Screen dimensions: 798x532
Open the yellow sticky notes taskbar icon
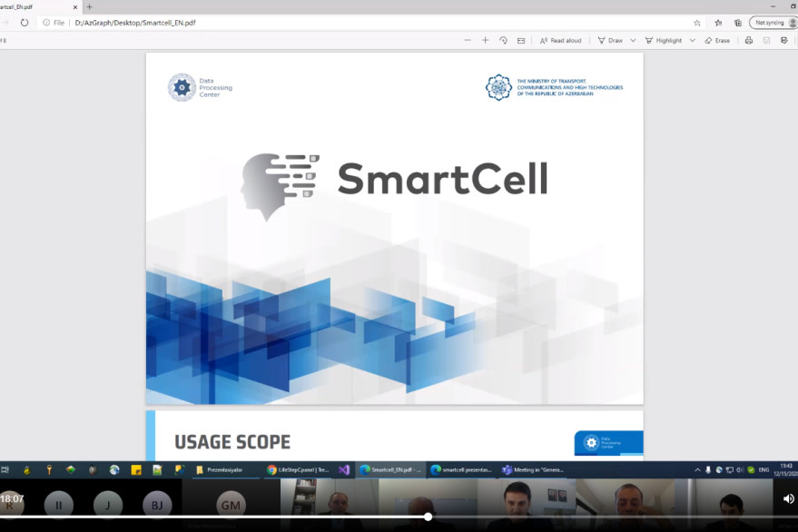click(136, 470)
